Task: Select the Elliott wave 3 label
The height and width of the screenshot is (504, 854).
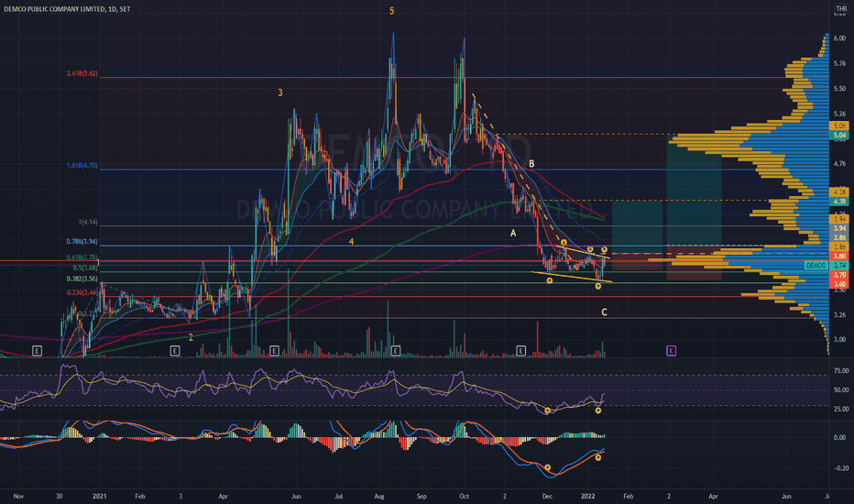Action: point(280,93)
